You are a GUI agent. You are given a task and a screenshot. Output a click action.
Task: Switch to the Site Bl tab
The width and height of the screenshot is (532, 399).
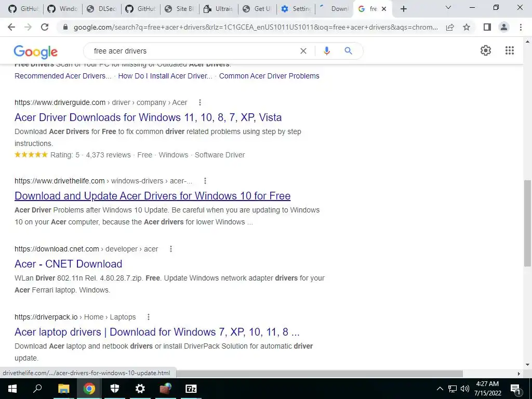[x=179, y=9]
